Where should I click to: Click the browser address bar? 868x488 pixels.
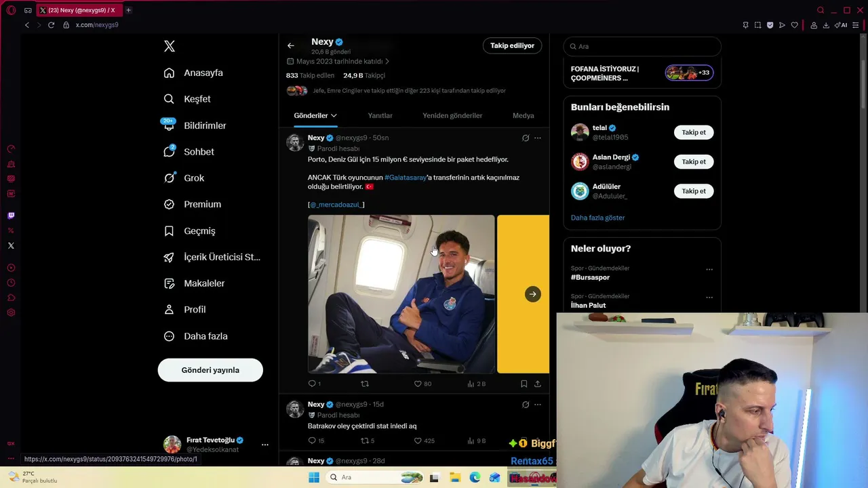pyautogui.click(x=400, y=25)
